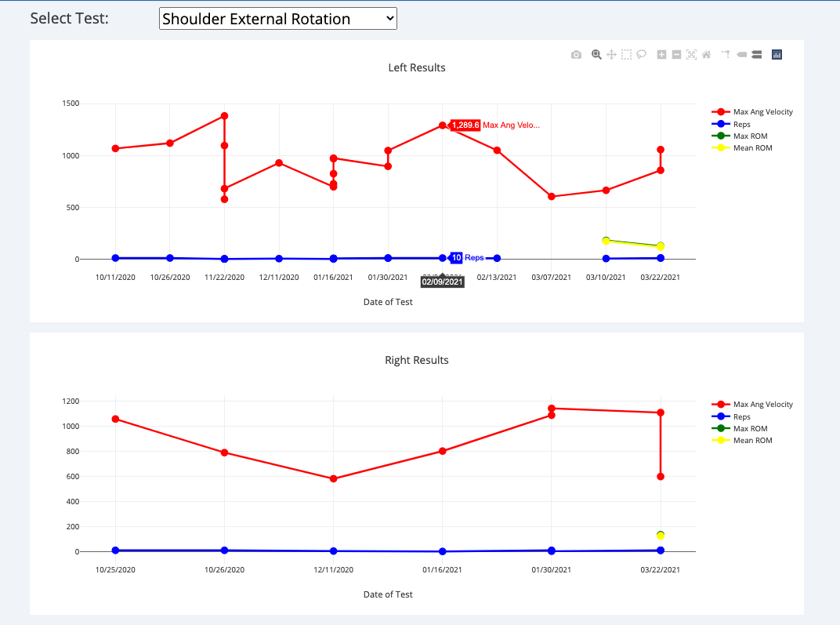Activate the Pan tool in chart toolbar
This screenshot has width=840, height=625.
(611, 55)
